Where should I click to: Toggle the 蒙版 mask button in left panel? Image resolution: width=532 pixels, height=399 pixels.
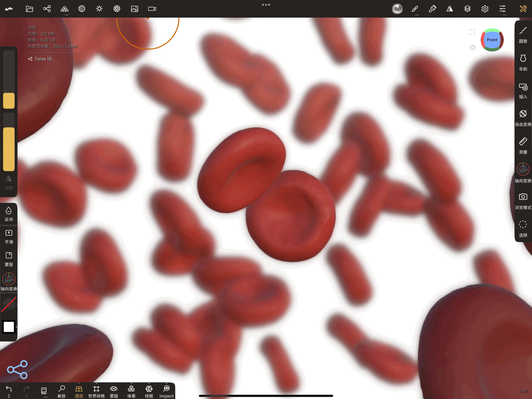[9, 259]
